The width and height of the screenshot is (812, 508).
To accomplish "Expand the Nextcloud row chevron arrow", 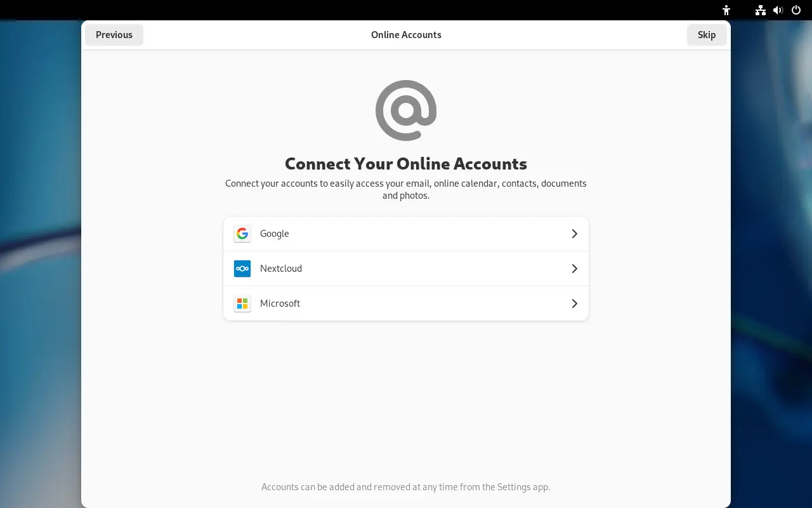I will pyautogui.click(x=574, y=269).
